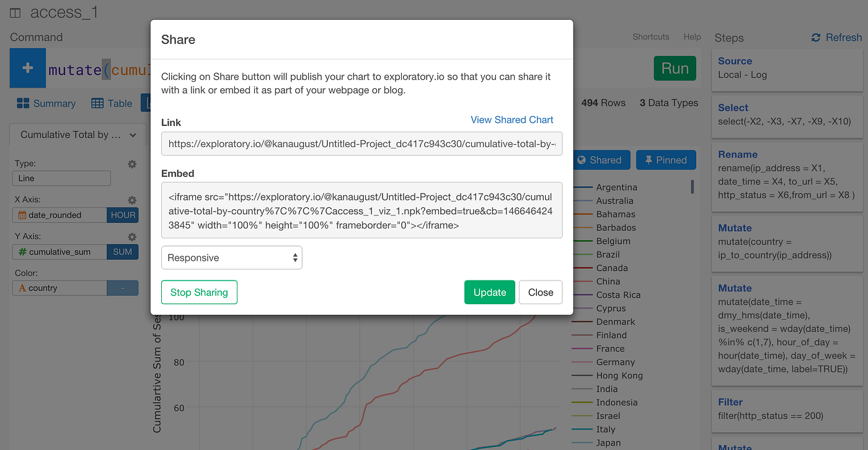This screenshot has width=868, height=450.
Task: Refresh the Steps panel
Action: [x=836, y=37]
